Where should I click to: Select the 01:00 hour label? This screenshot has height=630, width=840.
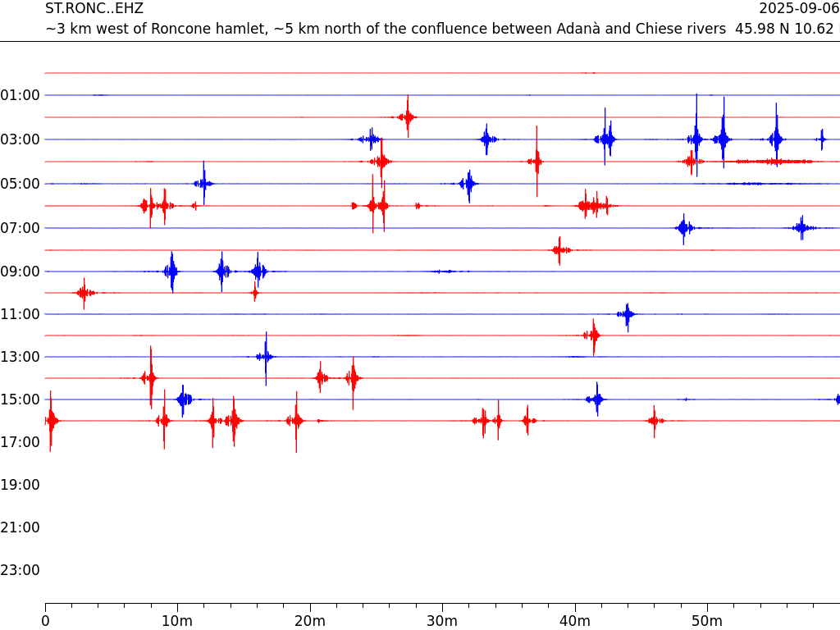tap(21, 95)
